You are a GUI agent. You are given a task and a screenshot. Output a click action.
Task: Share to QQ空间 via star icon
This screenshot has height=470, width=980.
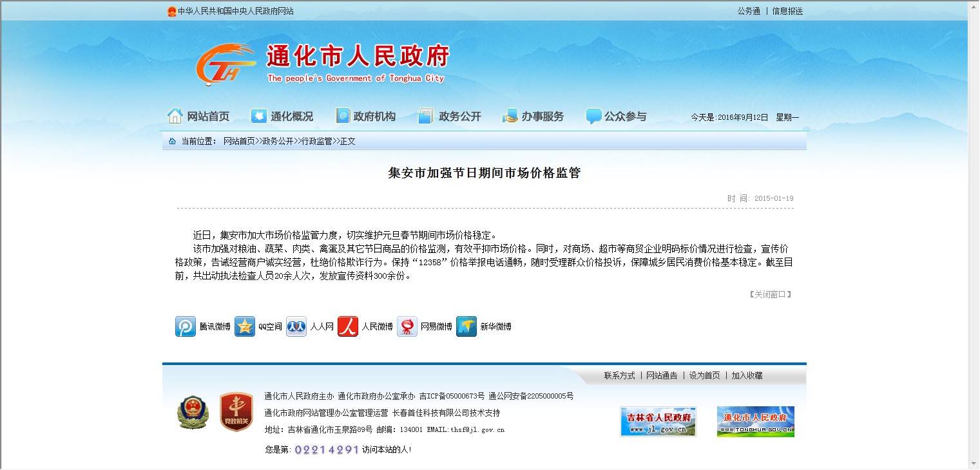245,326
